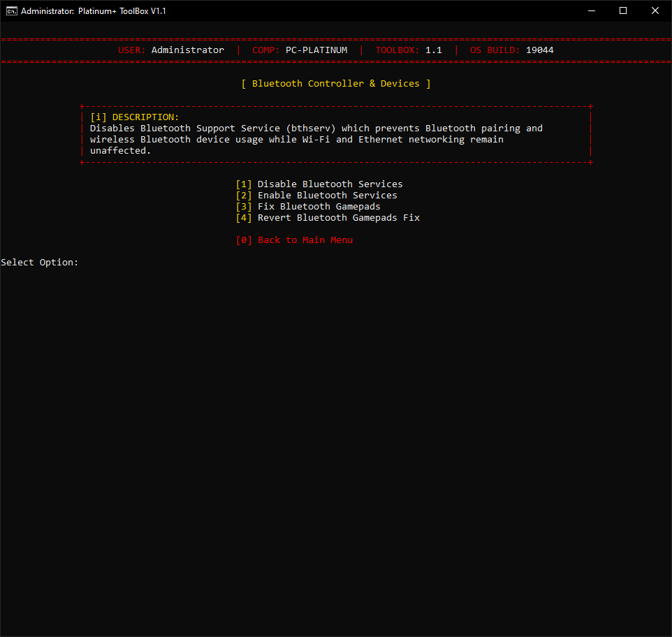Click '(bthserv)' in the description text
The width and height of the screenshot is (672, 637).
[311, 129]
